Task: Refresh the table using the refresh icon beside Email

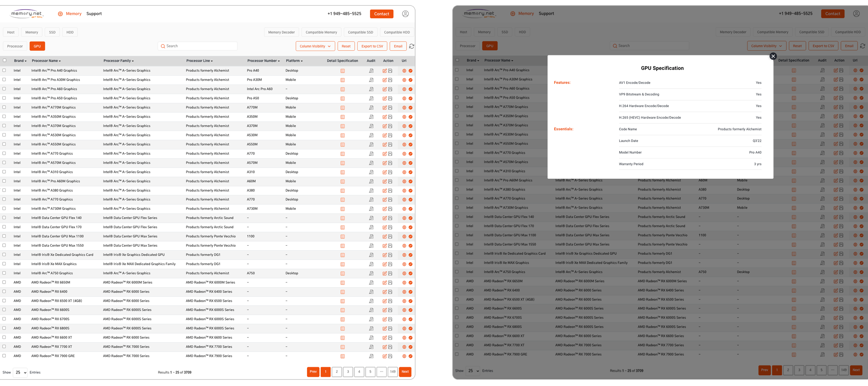Action: (412, 46)
